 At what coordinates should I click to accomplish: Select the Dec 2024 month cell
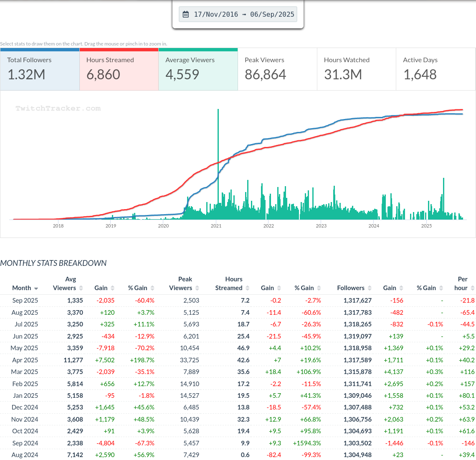tap(25, 407)
